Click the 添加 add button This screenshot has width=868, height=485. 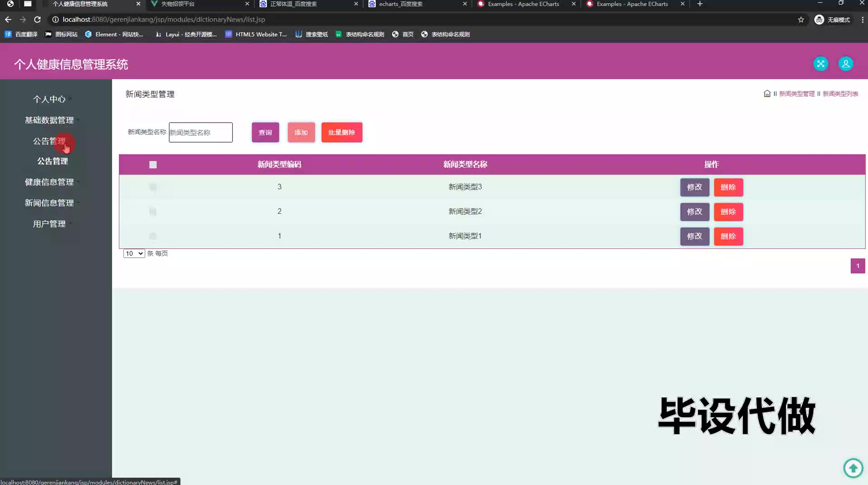[301, 133]
